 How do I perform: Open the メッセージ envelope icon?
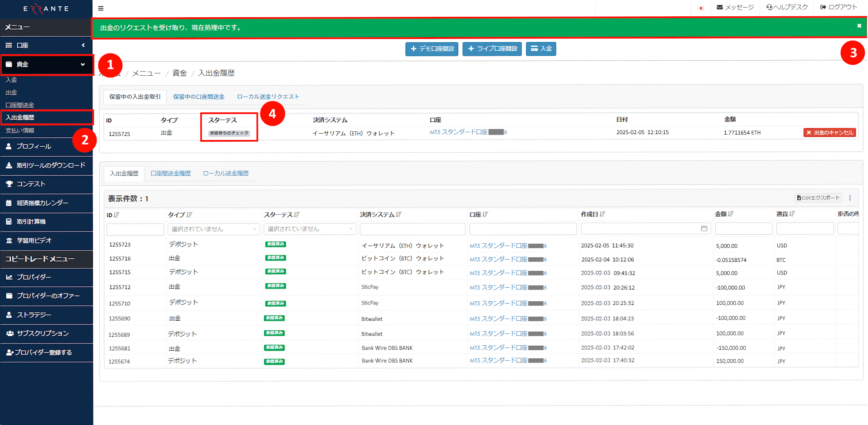pos(719,8)
